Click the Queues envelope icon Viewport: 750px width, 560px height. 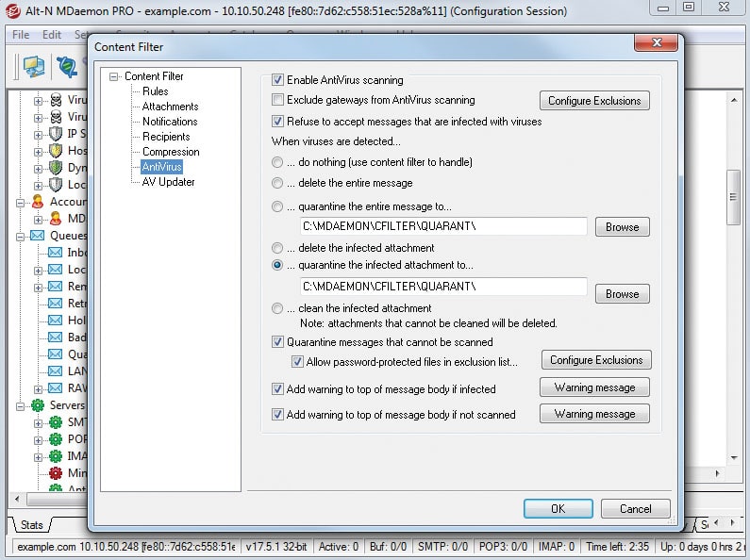coord(38,236)
